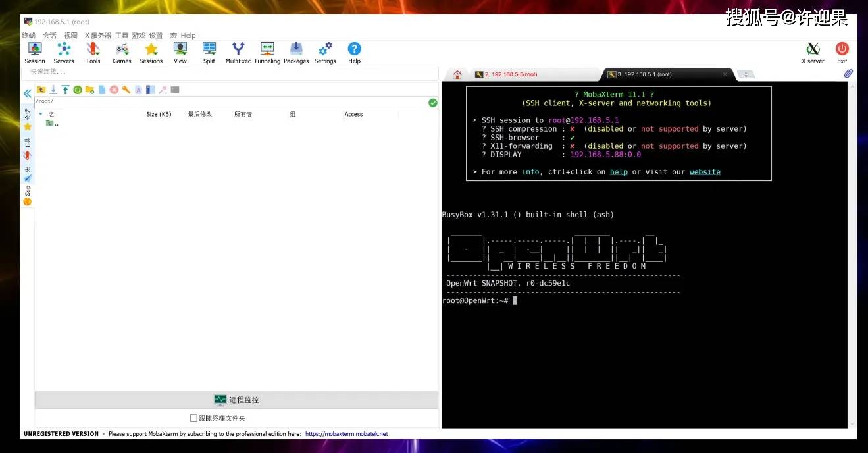Click the download file arrow icon
Image resolution: width=868 pixels, height=453 pixels.
point(53,90)
